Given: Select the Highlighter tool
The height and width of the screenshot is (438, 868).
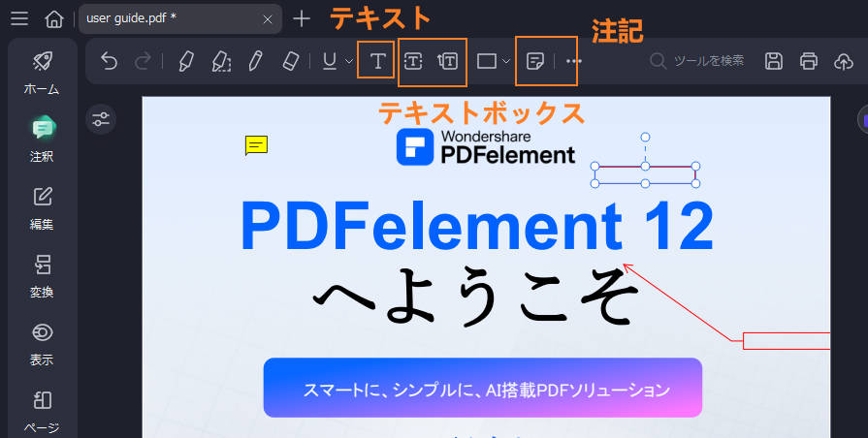Looking at the screenshot, I should (186, 61).
